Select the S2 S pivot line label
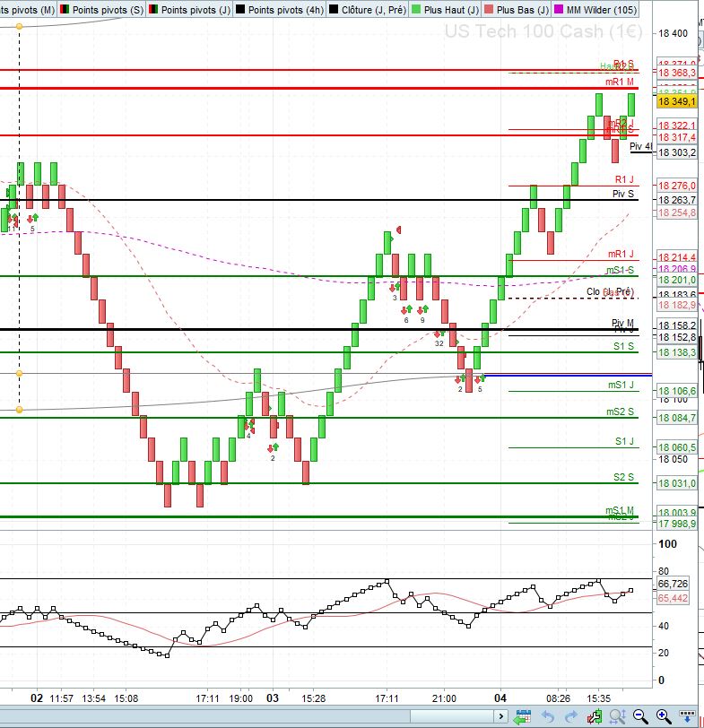Image resolution: width=704 pixels, height=728 pixels. tap(623, 477)
